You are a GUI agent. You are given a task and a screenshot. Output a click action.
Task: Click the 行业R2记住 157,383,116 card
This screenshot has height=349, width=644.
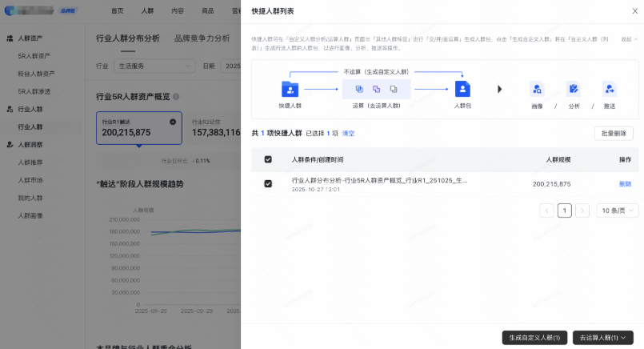point(214,128)
